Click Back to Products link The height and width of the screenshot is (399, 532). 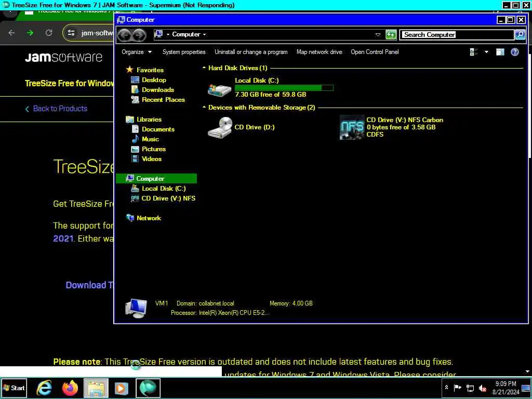pyautogui.click(x=60, y=109)
